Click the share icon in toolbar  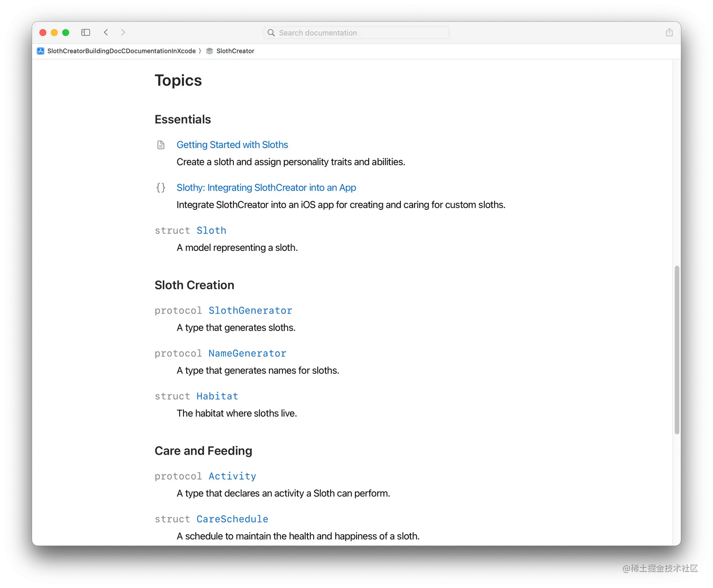click(x=669, y=33)
